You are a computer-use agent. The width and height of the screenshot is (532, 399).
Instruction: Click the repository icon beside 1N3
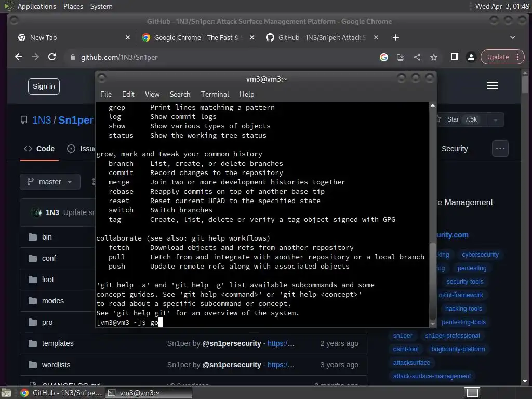coord(24,120)
